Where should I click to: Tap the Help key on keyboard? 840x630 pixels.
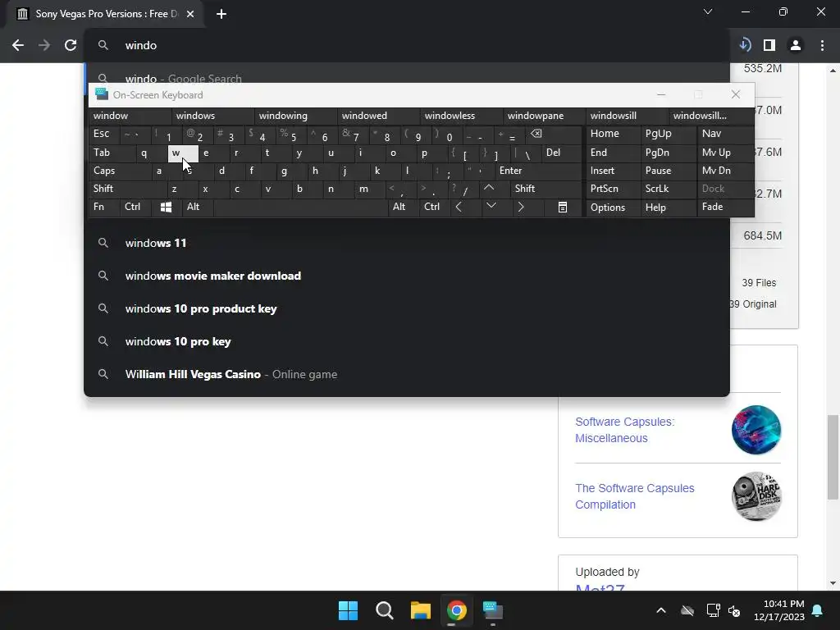click(668, 207)
